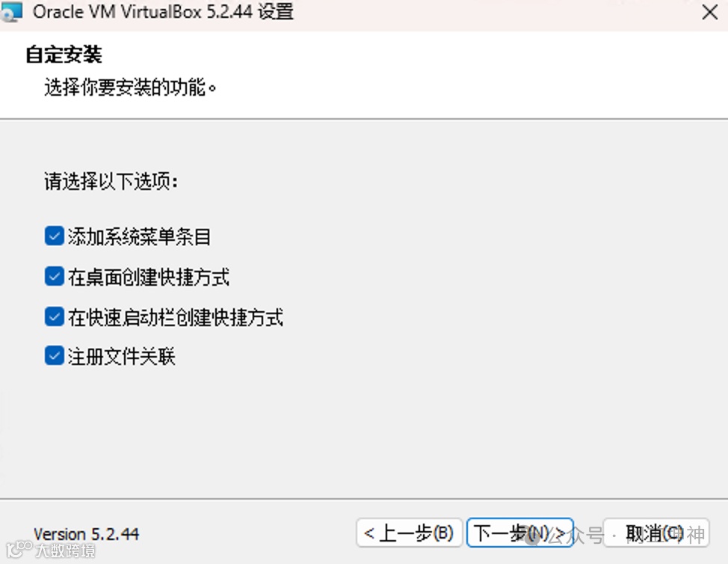
Task: Disable the 在快速启动栏创建快捷方式 checkbox box
Action: click(x=55, y=317)
